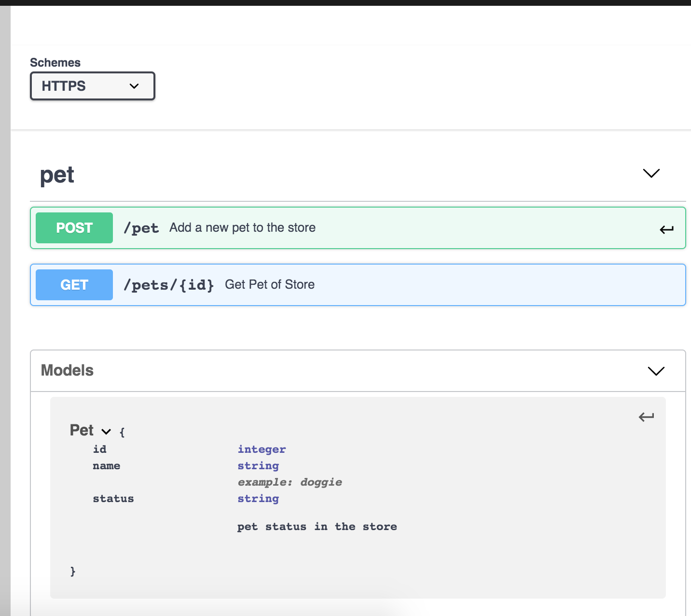Screen dimensions: 691x616
Task: Expand the 'Get Pet of Store' operation
Action: (270, 285)
